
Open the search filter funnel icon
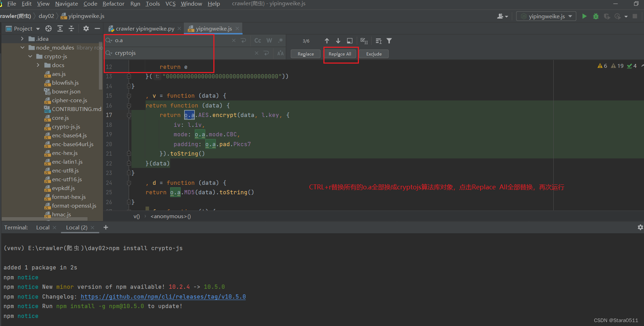(x=389, y=41)
